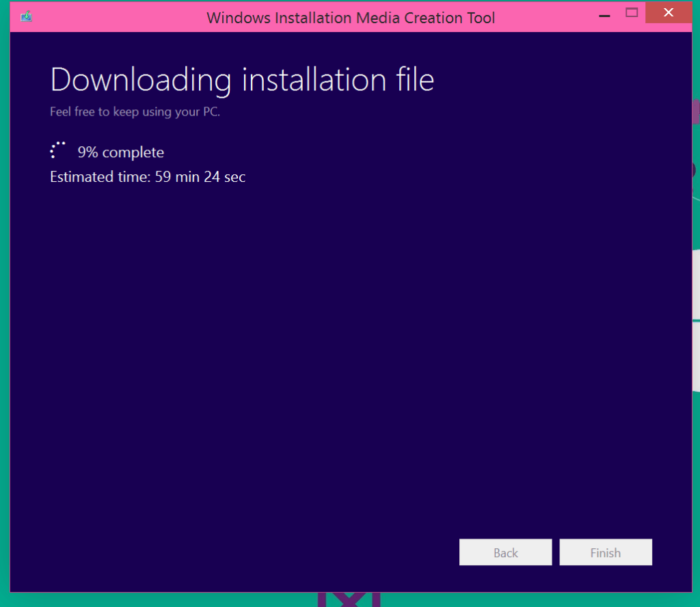Click the Finish button
Screen dimensions: 700x607
click(x=606, y=552)
